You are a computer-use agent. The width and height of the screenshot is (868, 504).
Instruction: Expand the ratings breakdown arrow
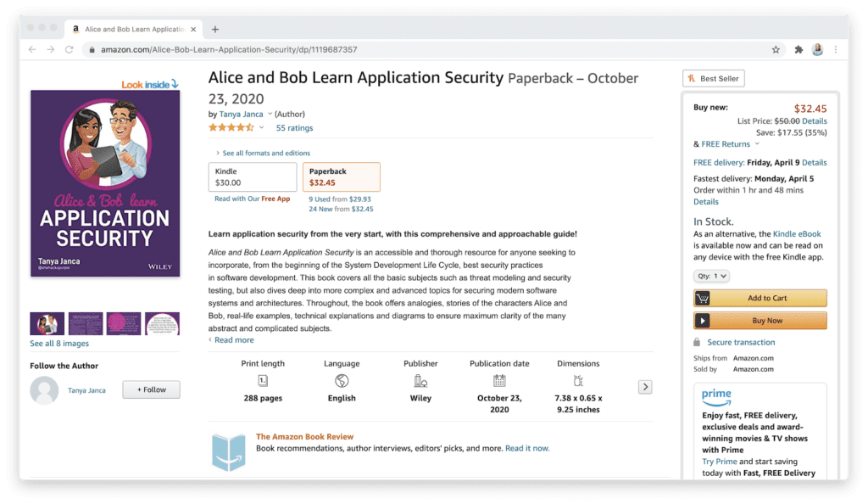[x=261, y=128]
